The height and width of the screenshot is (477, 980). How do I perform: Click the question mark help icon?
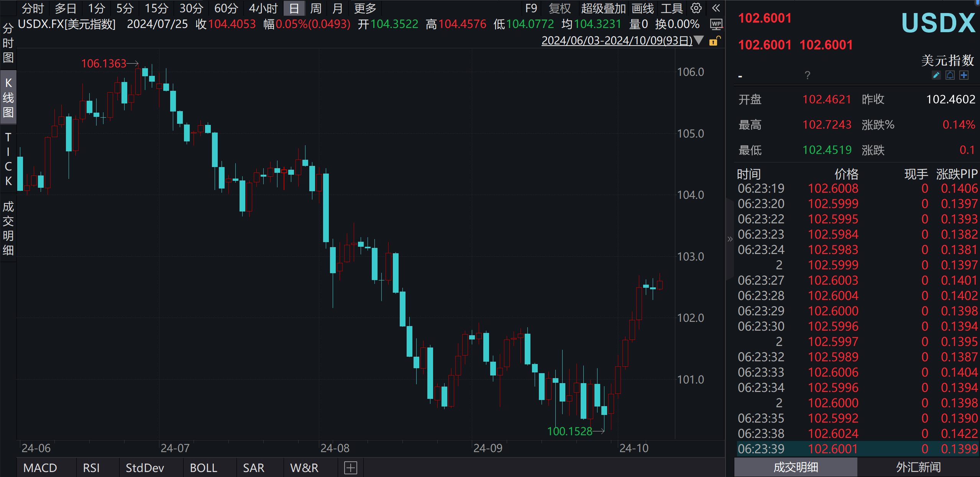click(807, 75)
